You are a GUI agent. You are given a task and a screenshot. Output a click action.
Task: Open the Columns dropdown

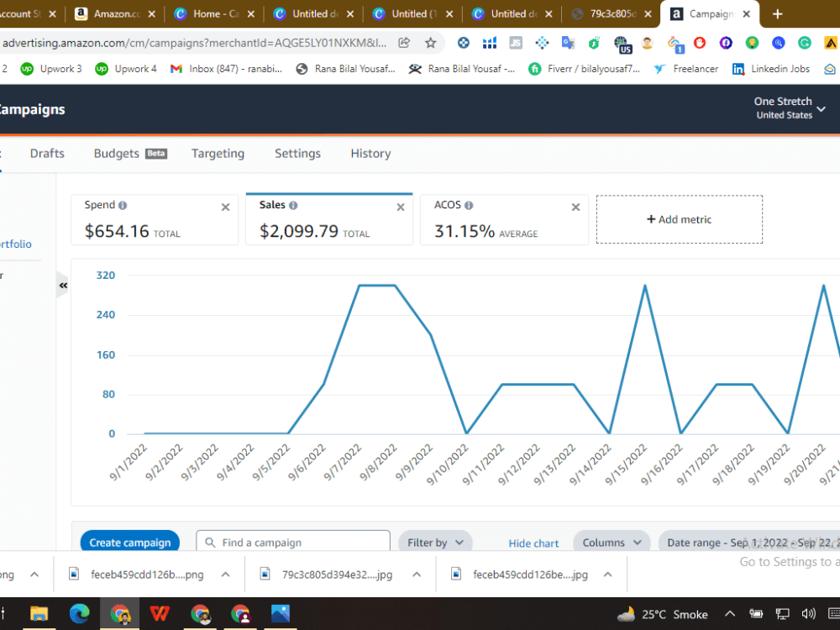click(x=612, y=542)
